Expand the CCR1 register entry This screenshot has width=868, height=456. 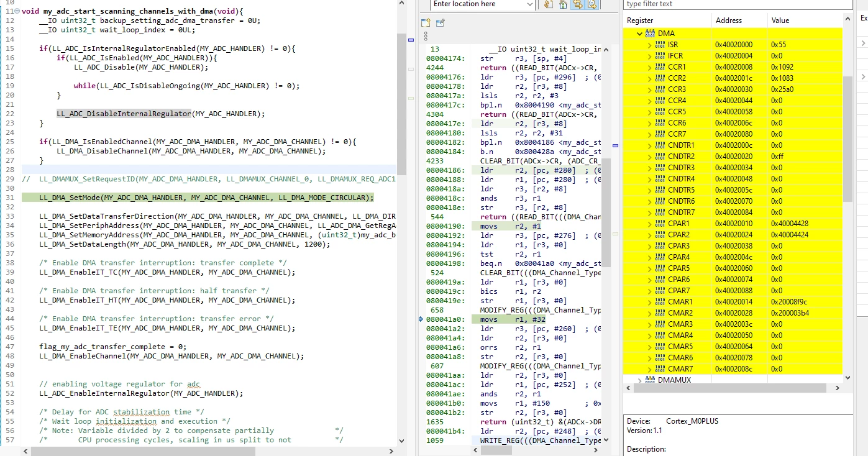(x=650, y=67)
